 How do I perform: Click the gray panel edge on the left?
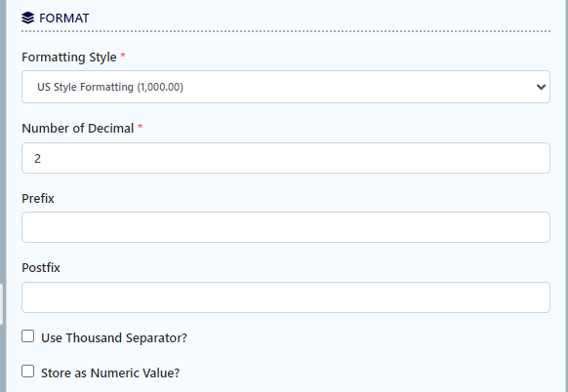(3, 196)
